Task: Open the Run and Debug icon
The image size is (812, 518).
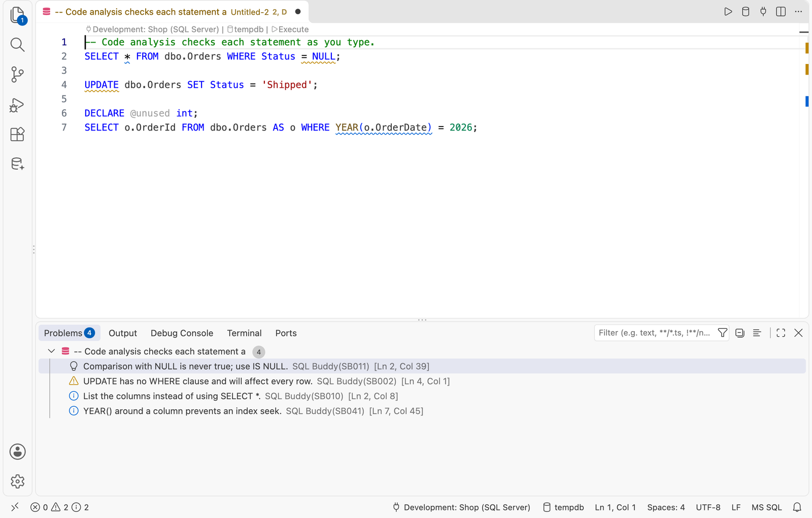Action: click(18, 105)
